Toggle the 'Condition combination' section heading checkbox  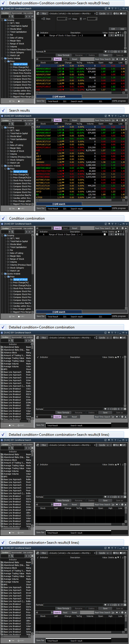coord(3,218)
